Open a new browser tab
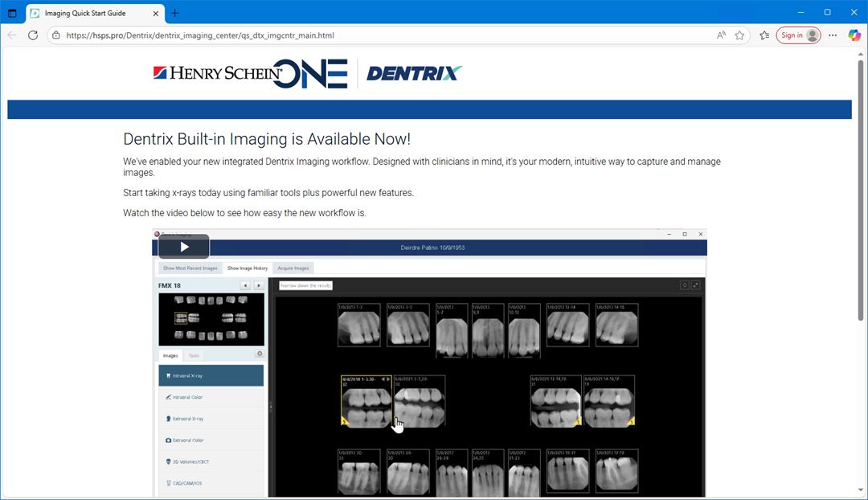 click(x=175, y=14)
